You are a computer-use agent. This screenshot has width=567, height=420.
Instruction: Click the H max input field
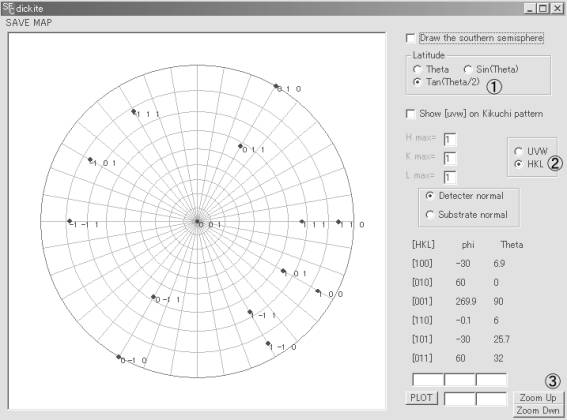[x=450, y=139]
